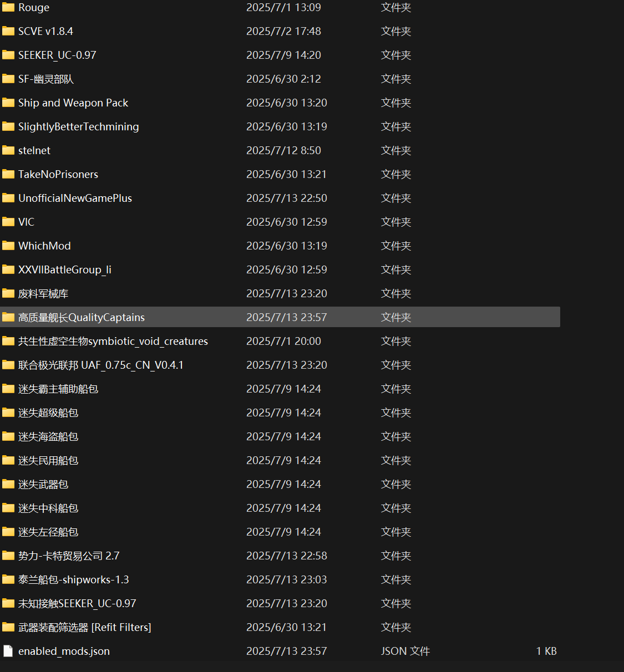Click the 势力-卡特贸易公司 2.7 folder
This screenshot has width=624, height=672.
[x=69, y=556]
